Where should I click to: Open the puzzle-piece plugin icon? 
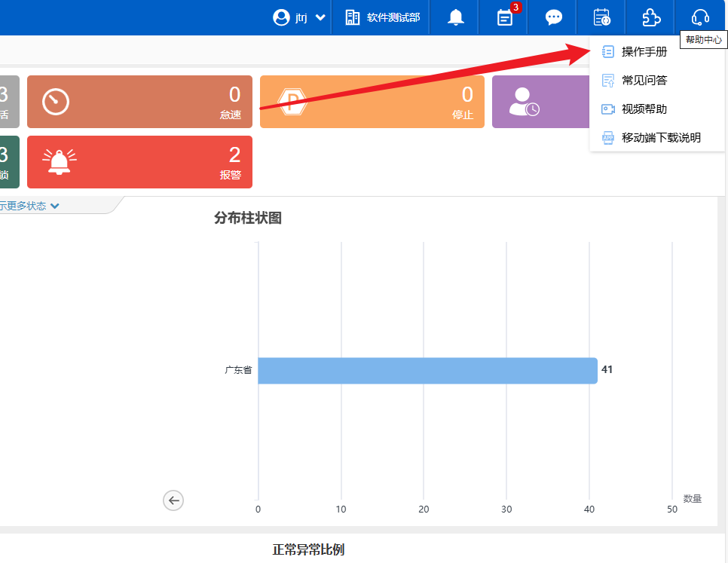pyautogui.click(x=651, y=17)
